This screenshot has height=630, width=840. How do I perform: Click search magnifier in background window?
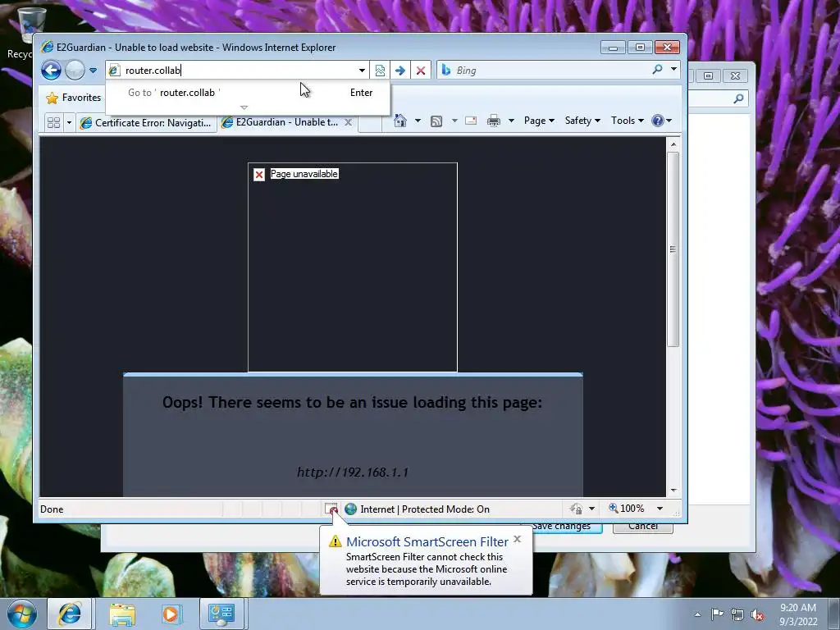coord(738,98)
